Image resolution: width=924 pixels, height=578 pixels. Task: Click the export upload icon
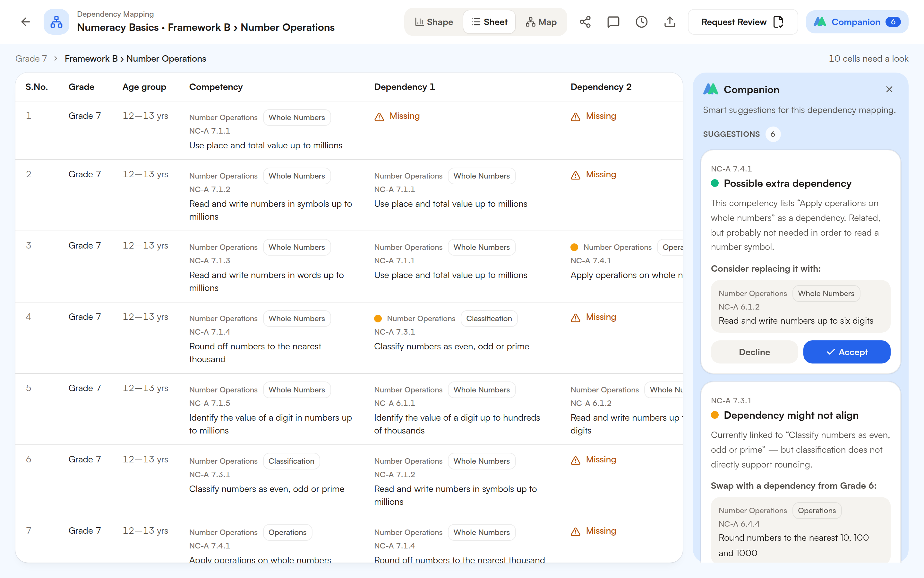coord(670,22)
